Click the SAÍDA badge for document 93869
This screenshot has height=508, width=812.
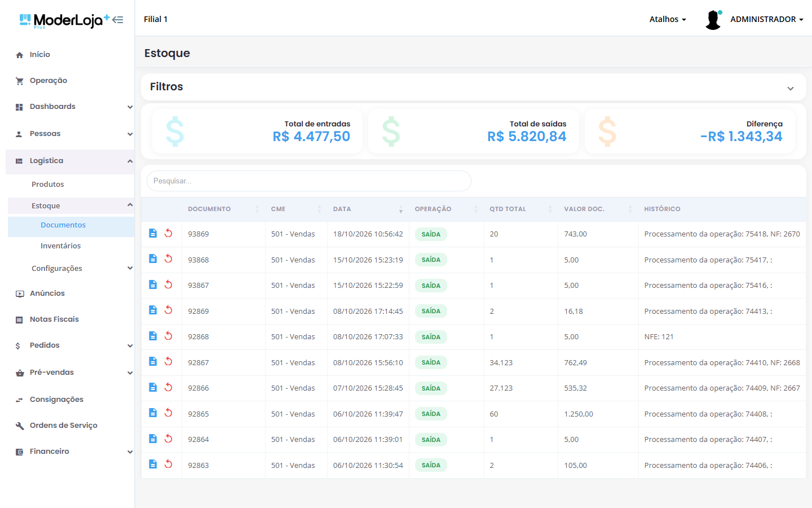[x=431, y=234]
